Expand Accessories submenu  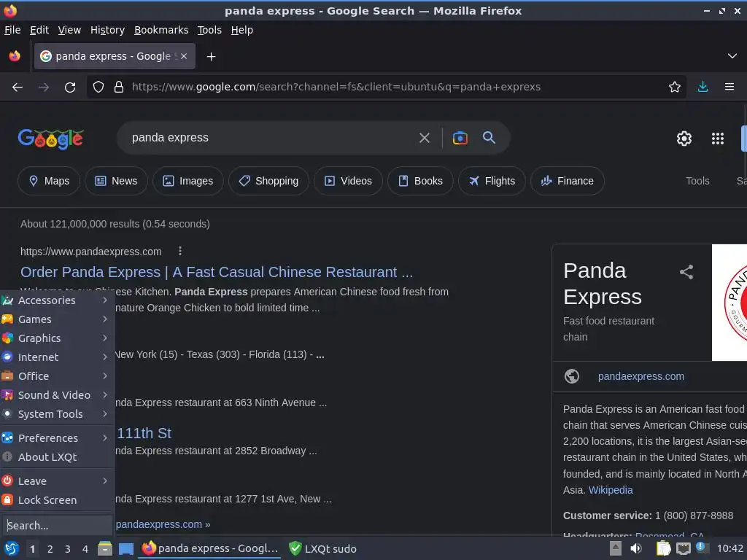pos(57,300)
